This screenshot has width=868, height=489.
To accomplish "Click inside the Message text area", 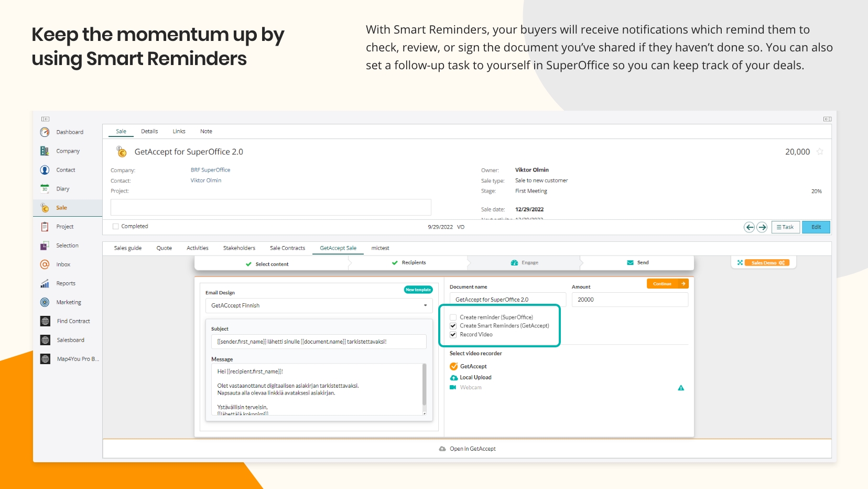I will click(317, 389).
